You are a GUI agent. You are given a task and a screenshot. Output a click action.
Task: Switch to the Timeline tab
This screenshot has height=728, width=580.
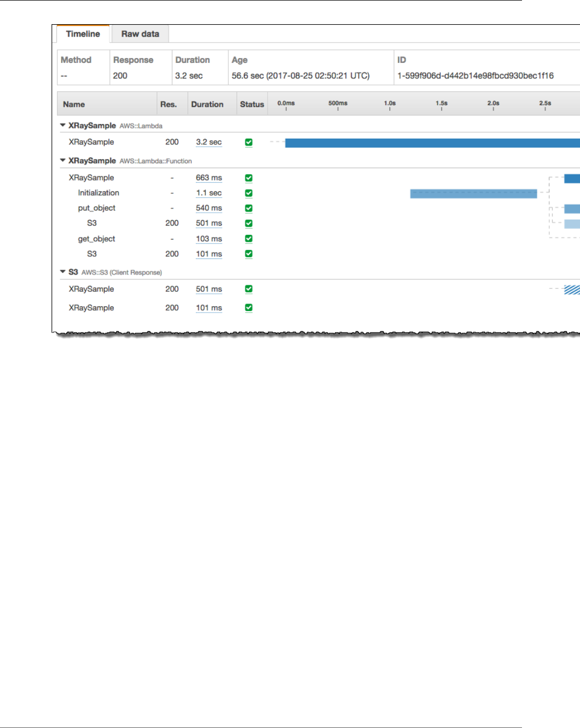pos(83,34)
